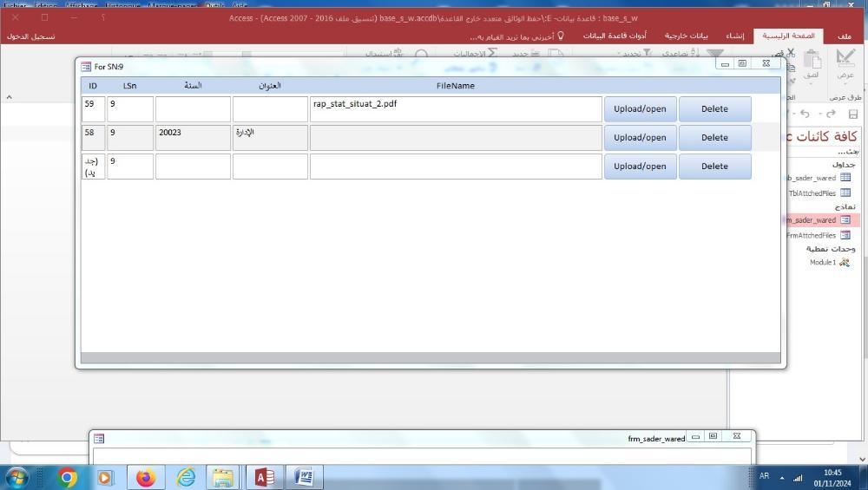Click the Paste (لصق) clipboard icon
This screenshot has height=490, width=868.
coord(812,60)
